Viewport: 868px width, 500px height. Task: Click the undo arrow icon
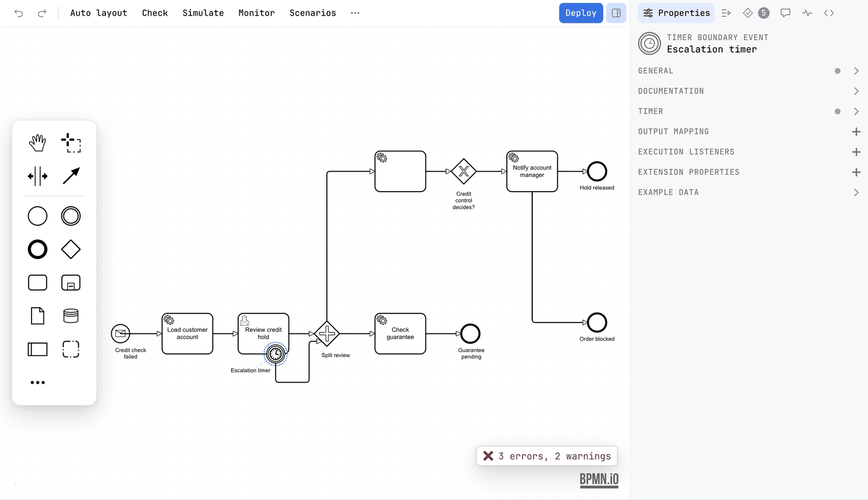pos(19,13)
